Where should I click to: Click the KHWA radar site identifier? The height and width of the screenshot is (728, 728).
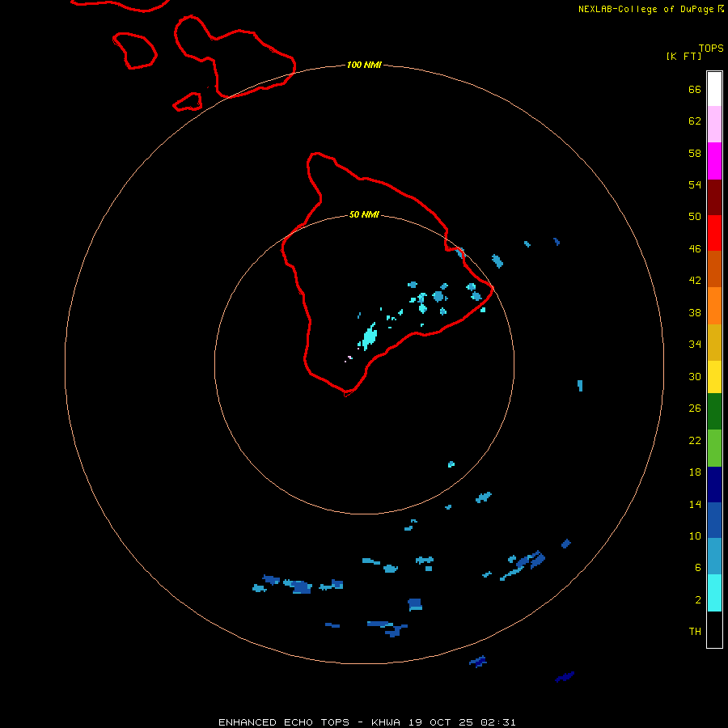(386, 722)
